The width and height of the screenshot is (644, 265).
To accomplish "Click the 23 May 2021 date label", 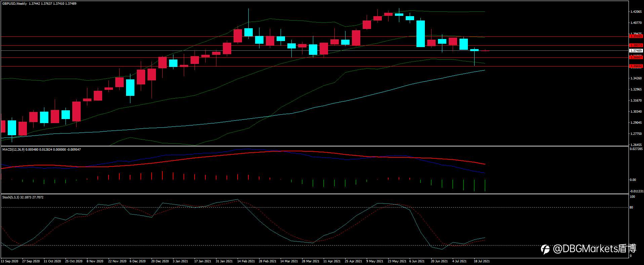I will [397, 261].
